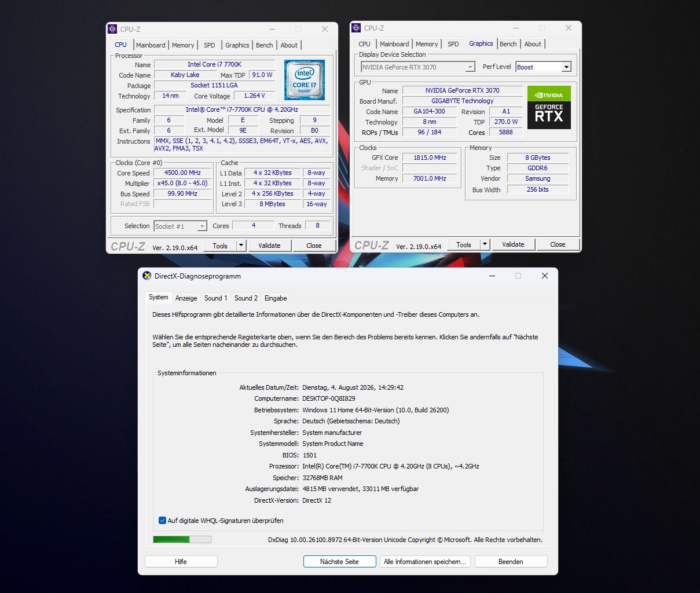
Task: Minimize the DirectX-Diagnoseprogramm window
Action: pos(492,276)
